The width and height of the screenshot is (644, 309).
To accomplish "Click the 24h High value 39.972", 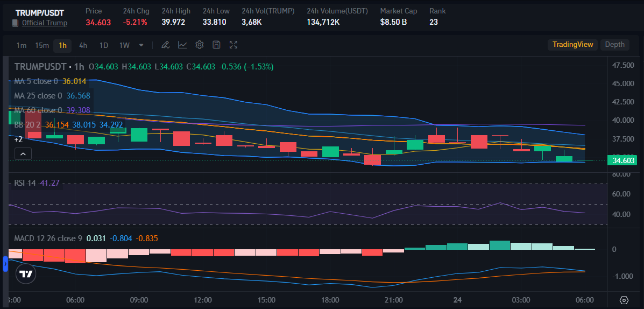I will pos(173,22).
